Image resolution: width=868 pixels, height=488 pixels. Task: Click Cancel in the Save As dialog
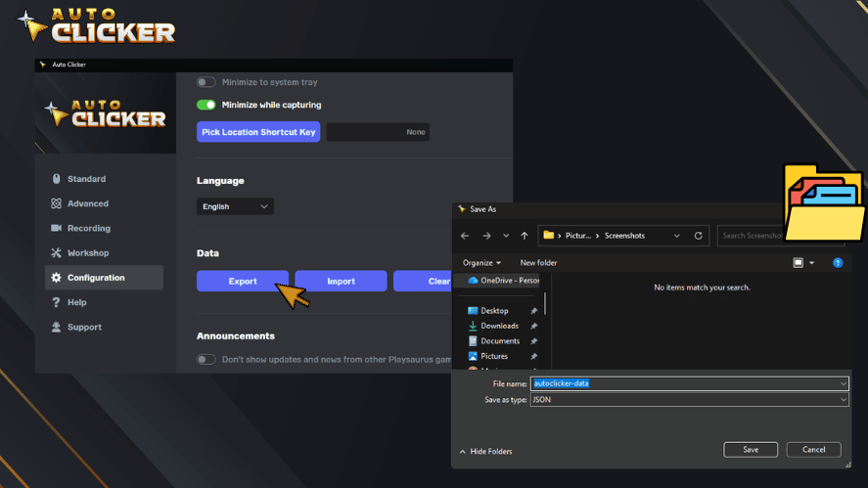click(x=814, y=450)
